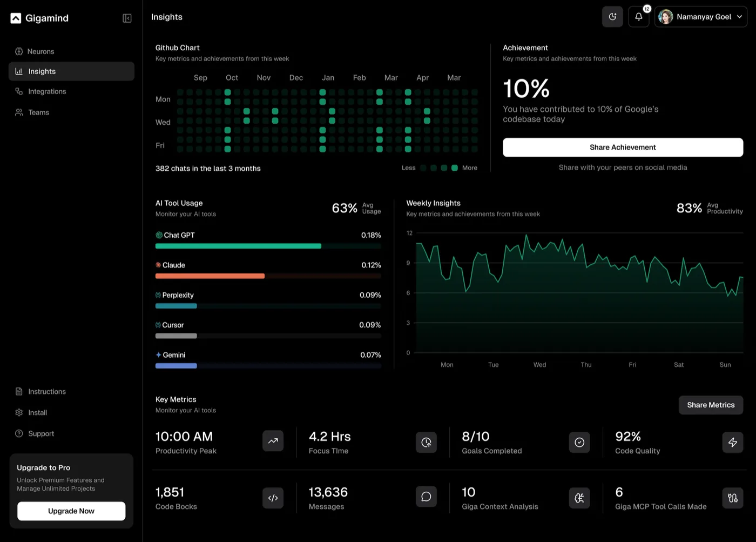The width and height of the screenshot is (756, 542).
Task: Collapse the sidebar with the panel icon
Action: coord(127,18)
